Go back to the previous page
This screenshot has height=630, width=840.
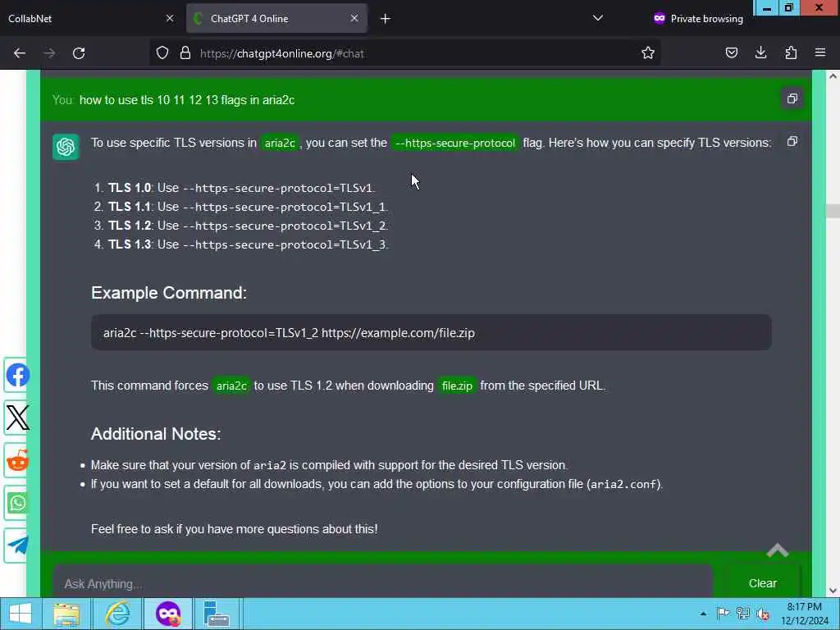[20, 53]
